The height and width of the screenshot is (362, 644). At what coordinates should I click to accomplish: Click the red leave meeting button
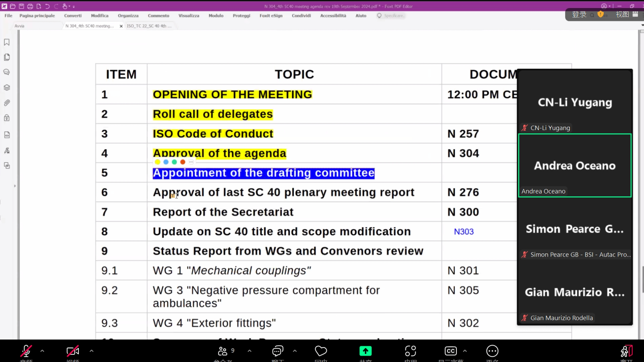[626, 351]
